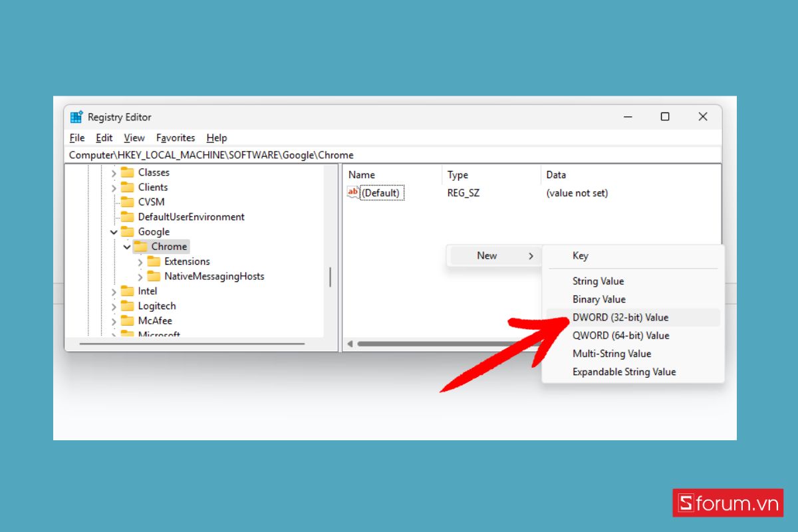The height and width of the screenshot is (532, 798).
Task: Select the CVSM key label
Action: point(151,201)
